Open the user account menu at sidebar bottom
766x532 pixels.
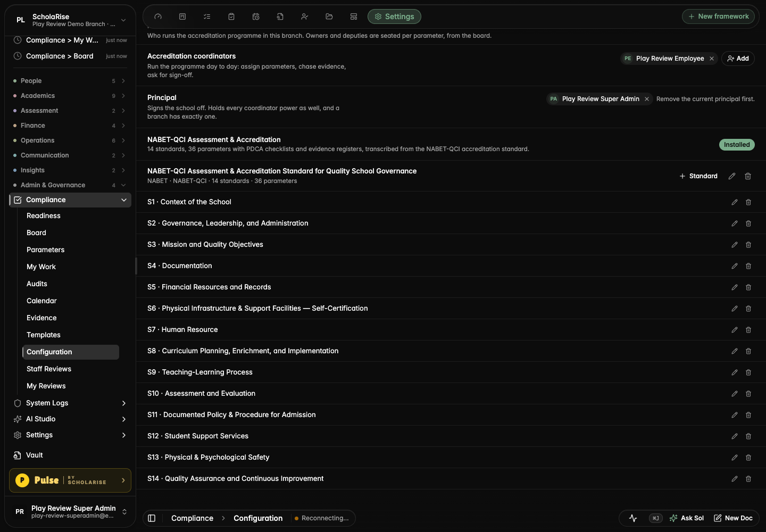tap(70, 512)
